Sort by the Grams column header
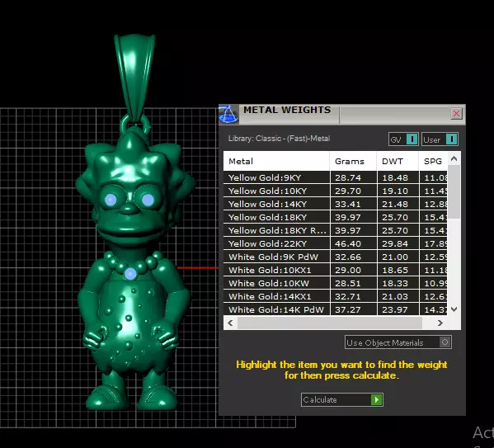Viewport: 494px width, 448px height. point(353,161)
